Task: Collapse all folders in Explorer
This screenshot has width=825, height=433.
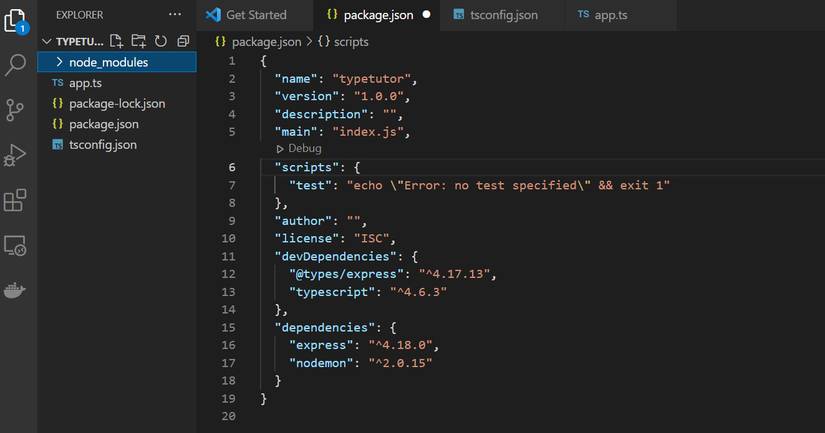Action: pos(183,41)
